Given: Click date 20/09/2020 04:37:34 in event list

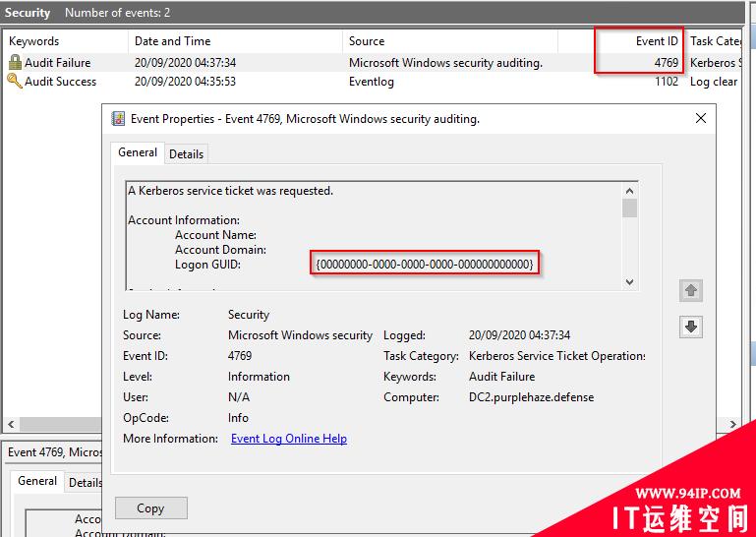Looking at the screenshot, I should pos(185,62).
